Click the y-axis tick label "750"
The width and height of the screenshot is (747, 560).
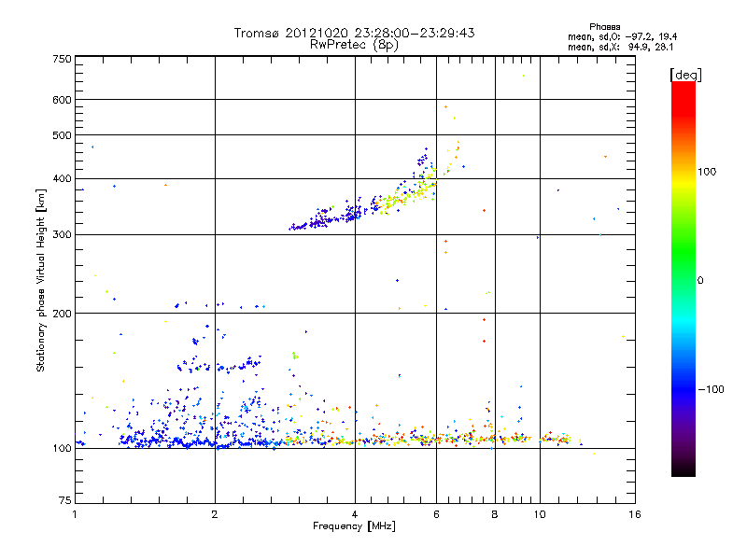click(x=63, y=59)
